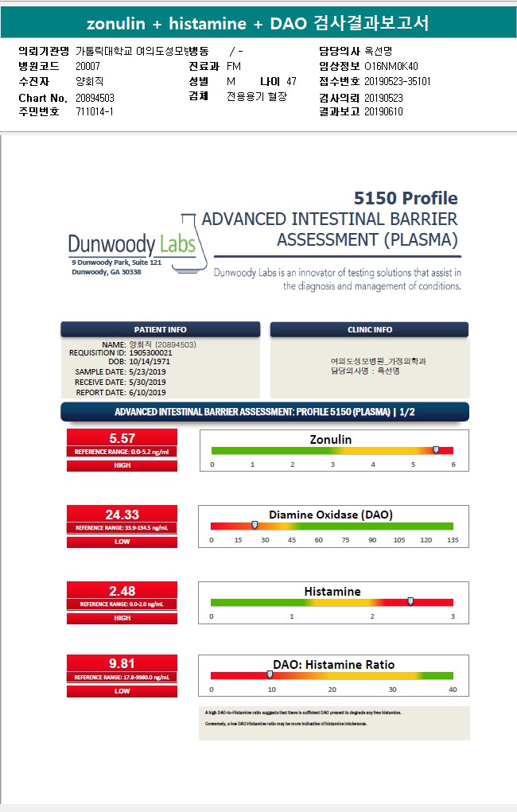Click the report title header bar

tap(258, 23)
